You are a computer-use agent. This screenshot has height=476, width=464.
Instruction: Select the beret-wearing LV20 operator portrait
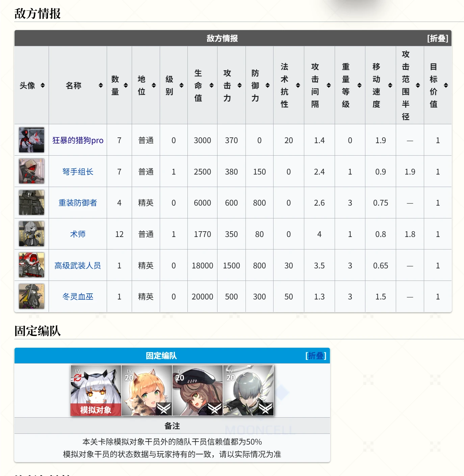(x=198, y=390)
